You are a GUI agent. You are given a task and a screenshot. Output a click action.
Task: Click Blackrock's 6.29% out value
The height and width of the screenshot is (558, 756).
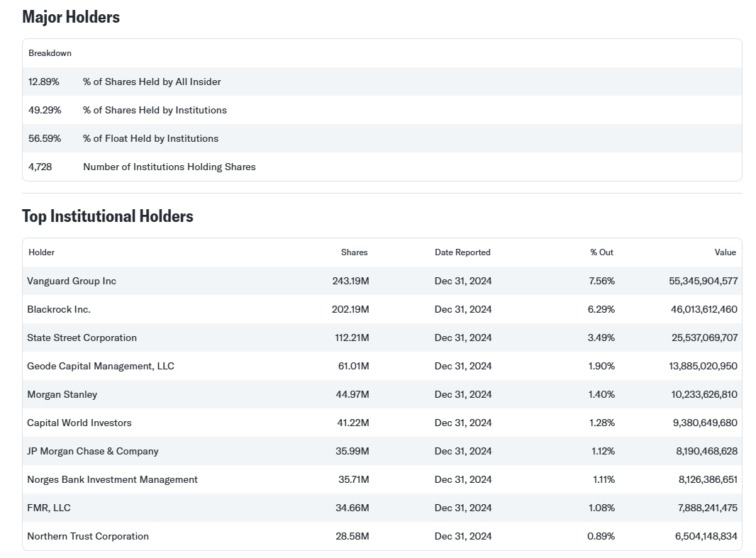coord(601,309)
